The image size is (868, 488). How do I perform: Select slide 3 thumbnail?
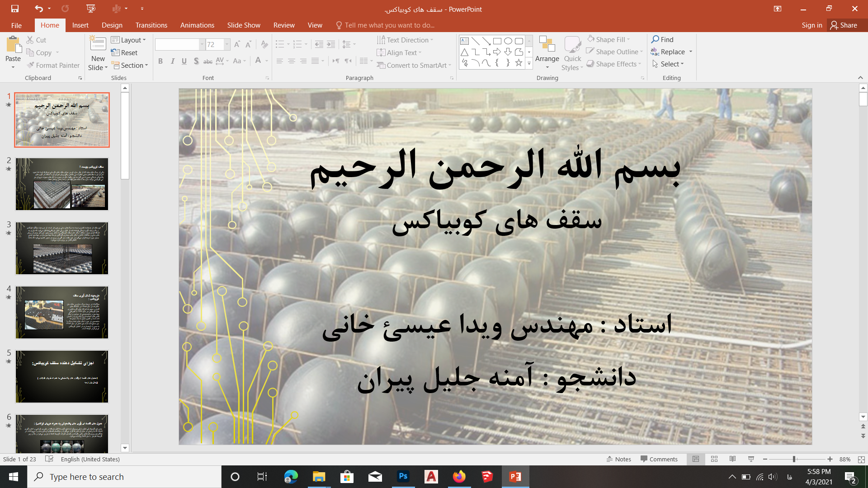[62, 248]
